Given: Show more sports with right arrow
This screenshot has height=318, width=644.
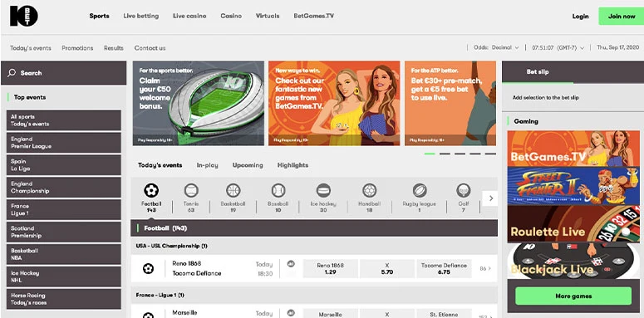Looking at the screenshot, I should (x=490, y=198).
